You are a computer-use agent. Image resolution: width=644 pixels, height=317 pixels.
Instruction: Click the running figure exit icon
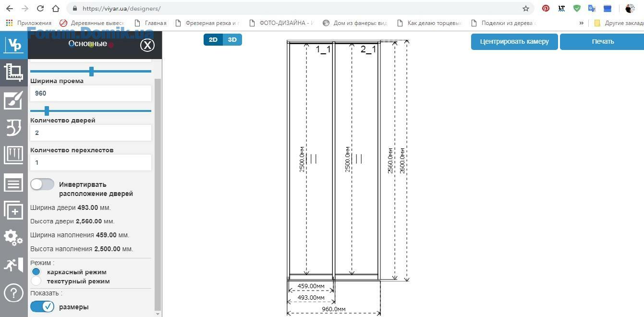coord(13,265)
